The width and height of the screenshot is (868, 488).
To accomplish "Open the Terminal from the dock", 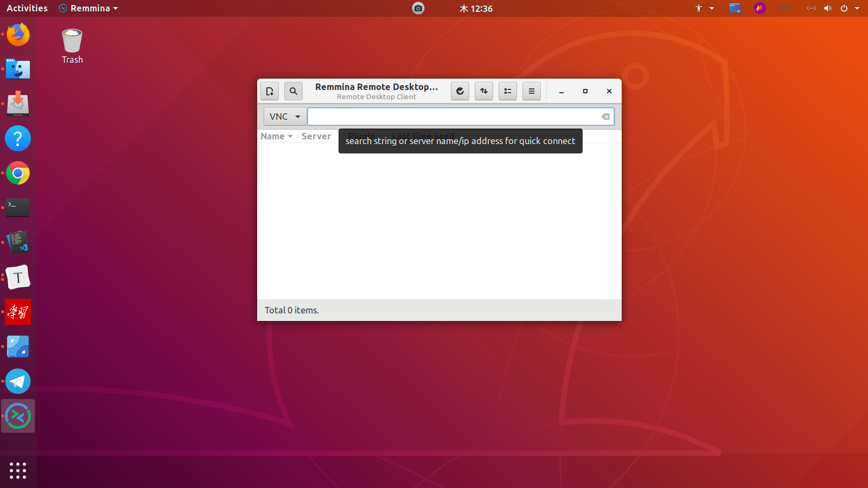I will 18,208.
